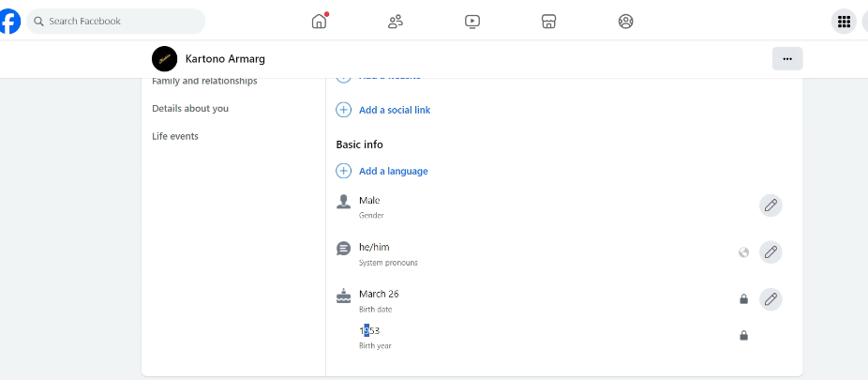The width and height of the screenshot is (868, 380).
Task: Open the Home feed icon
Action: [x=320, y=21]
